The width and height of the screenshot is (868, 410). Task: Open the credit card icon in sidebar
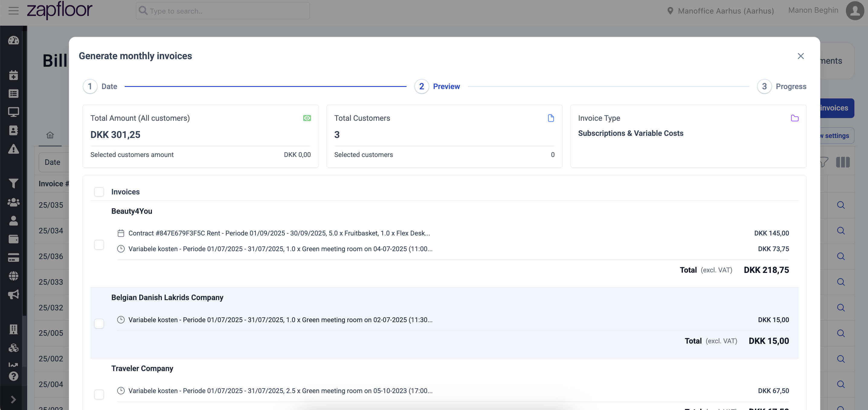tap(14, 258)
